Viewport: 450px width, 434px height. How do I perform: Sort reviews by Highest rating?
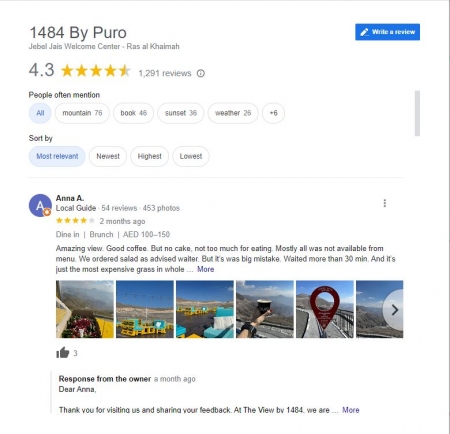coord(149,156)
